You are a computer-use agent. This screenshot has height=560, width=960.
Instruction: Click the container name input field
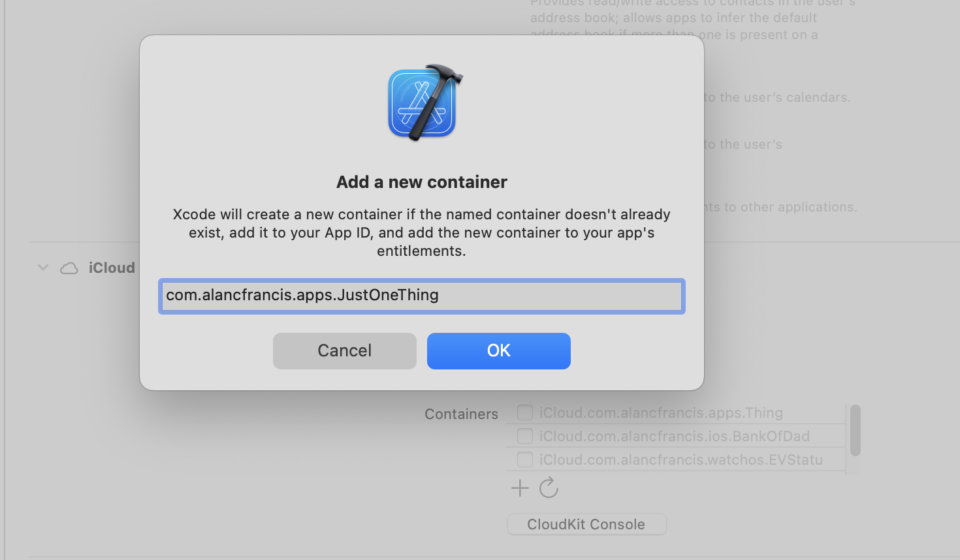[x=421, y=296]
